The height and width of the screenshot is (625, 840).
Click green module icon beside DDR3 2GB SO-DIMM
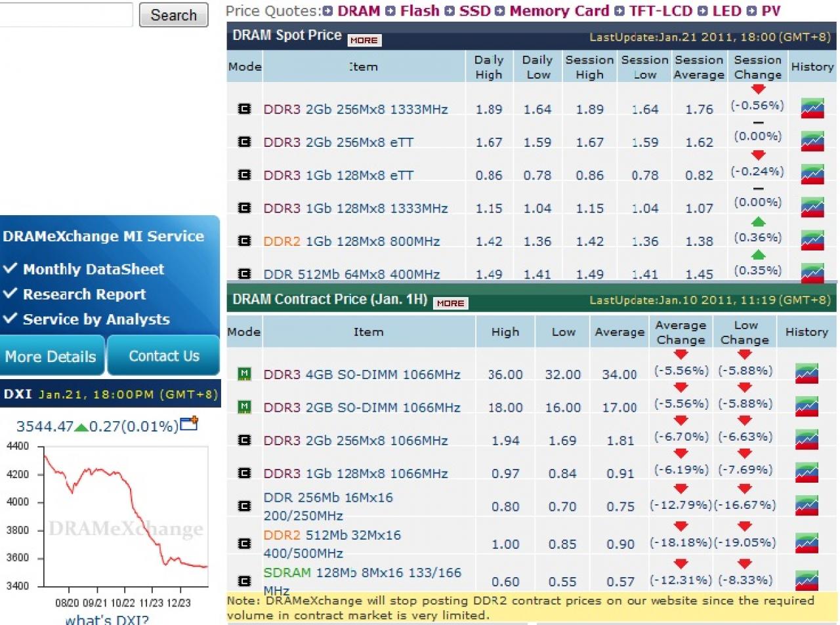click(244, 407)
